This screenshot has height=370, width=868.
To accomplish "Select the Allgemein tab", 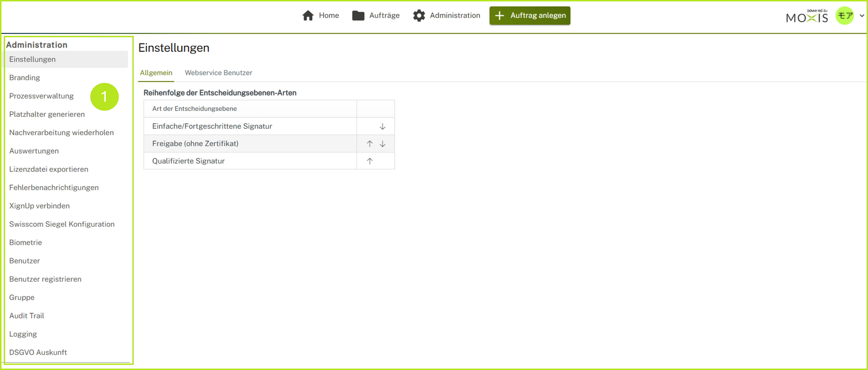I will pos(156,73).
